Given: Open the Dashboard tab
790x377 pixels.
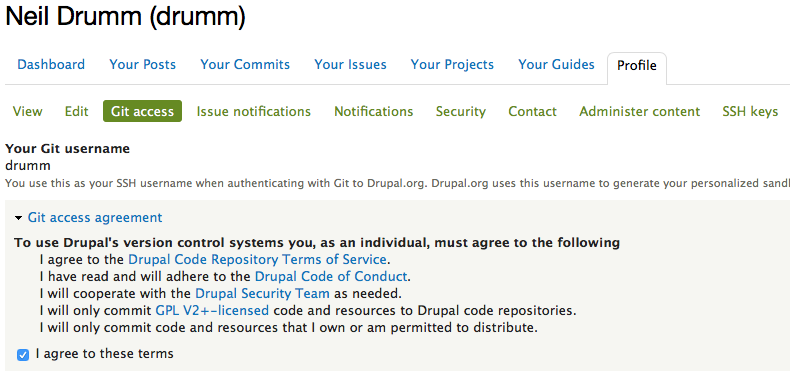Looking at the screenshot, I should 51,65.
